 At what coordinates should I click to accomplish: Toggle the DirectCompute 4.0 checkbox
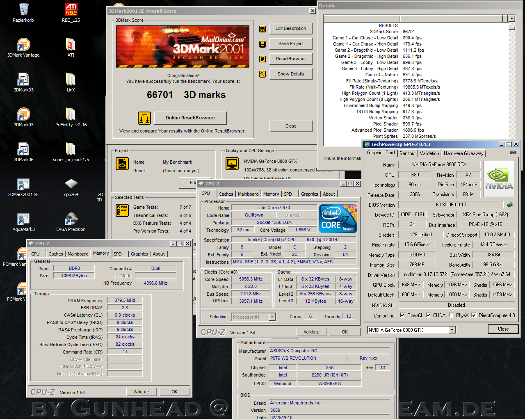[x=474, y=315]
